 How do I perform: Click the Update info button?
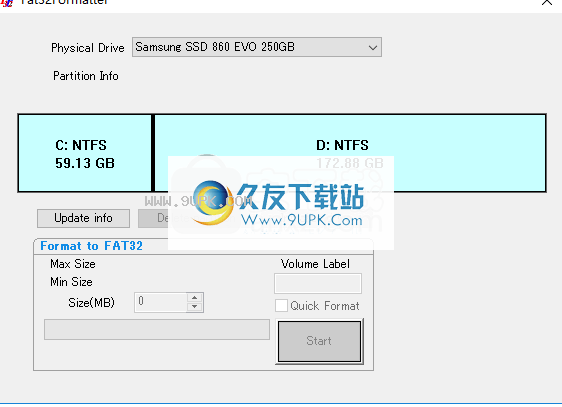(84, 218)
